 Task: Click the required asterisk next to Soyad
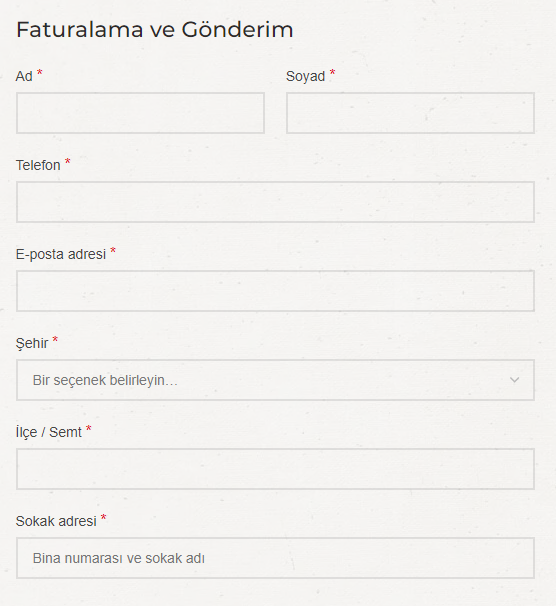[x=332, y=73]
